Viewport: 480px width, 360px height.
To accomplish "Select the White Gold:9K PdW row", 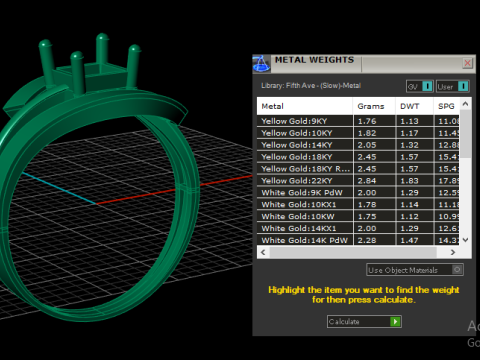I will [x=358, y=193].
